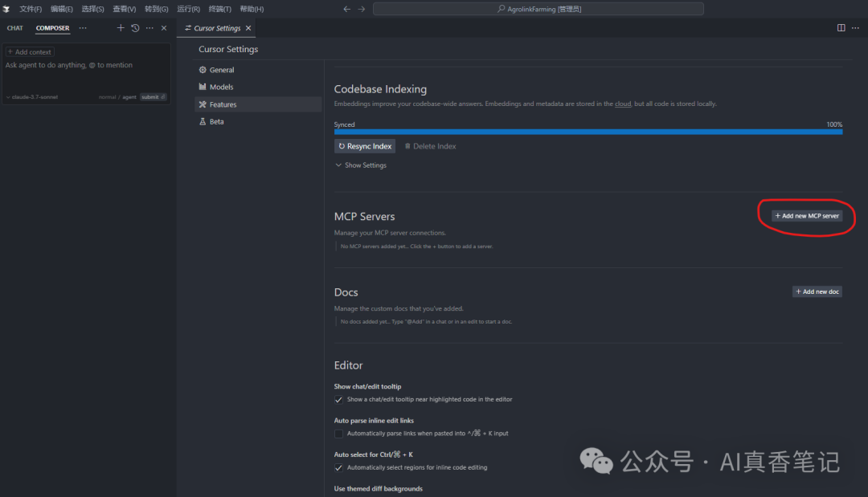Open the 运行(R) menu

188,9
